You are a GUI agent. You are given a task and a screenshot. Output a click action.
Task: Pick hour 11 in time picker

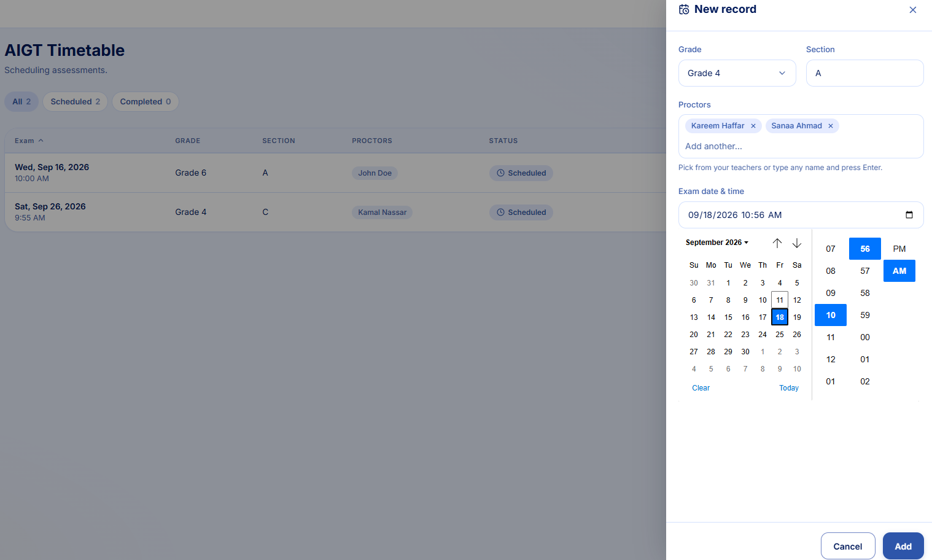831,337
